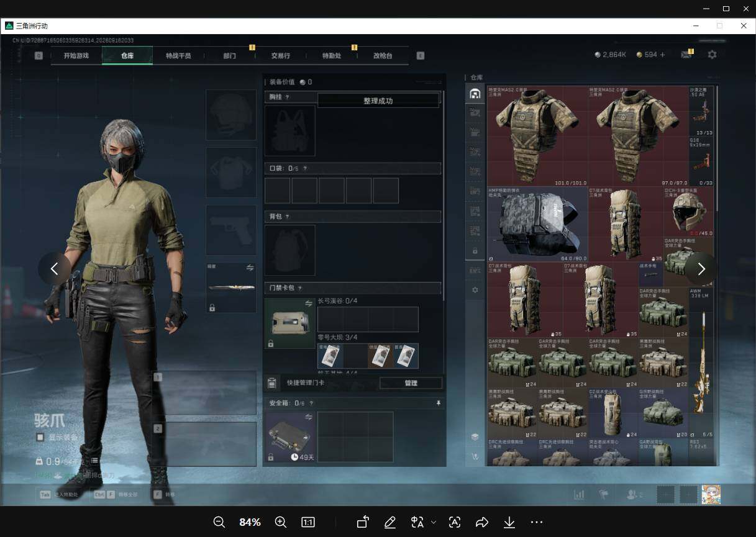The height and width of the screenshot is (537, 756).
Task: Click the swap arrows on the safe box
Action: [309, 417]
